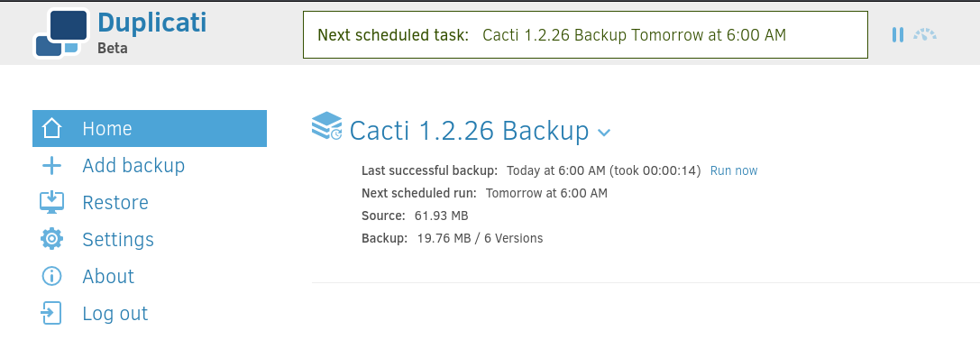Open the Cacti 1.2.26 Backup title
The width and height of the screenshot is (980, 349).
469,131
